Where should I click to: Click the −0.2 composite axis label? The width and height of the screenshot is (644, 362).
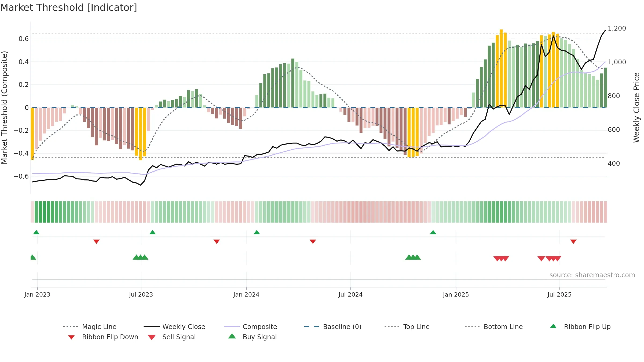pyautogui.click(x=21, y=131)
